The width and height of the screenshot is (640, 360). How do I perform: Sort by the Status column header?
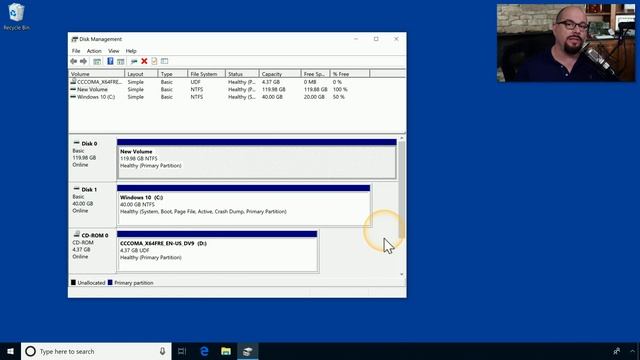tap(242, 74)
